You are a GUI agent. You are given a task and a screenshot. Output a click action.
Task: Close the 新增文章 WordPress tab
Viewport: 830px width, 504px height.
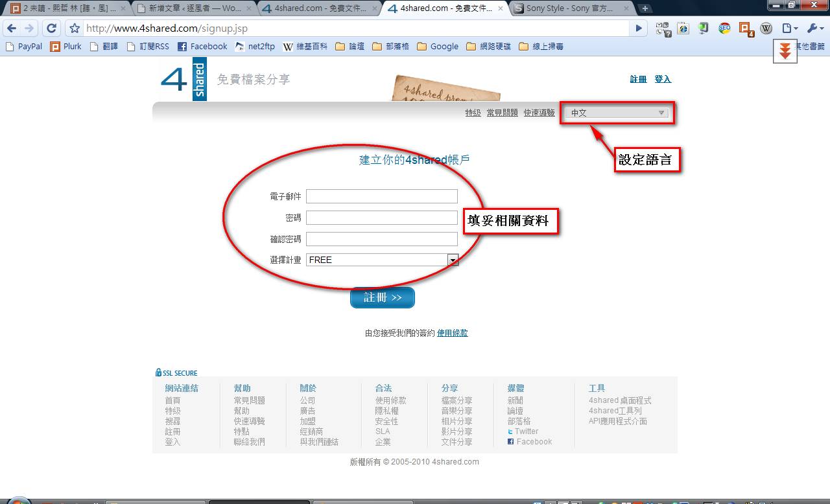[250, 8]
